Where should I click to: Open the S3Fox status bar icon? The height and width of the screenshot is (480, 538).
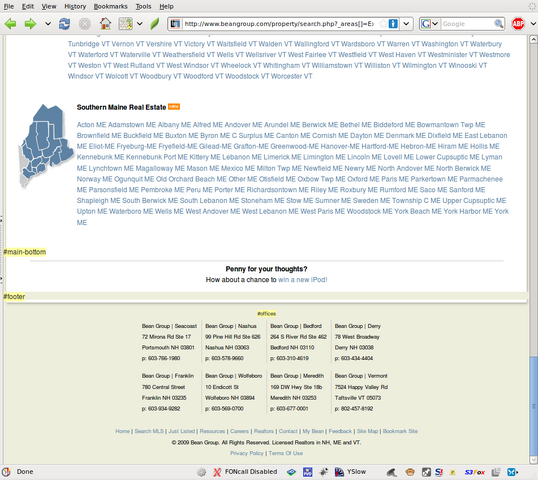[x=475, y=472]
